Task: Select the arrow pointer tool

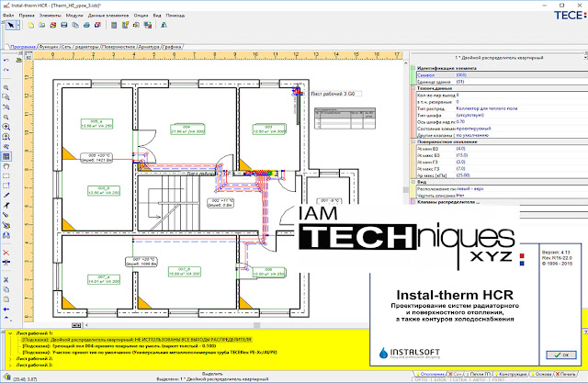Action: tap(11, 25)
